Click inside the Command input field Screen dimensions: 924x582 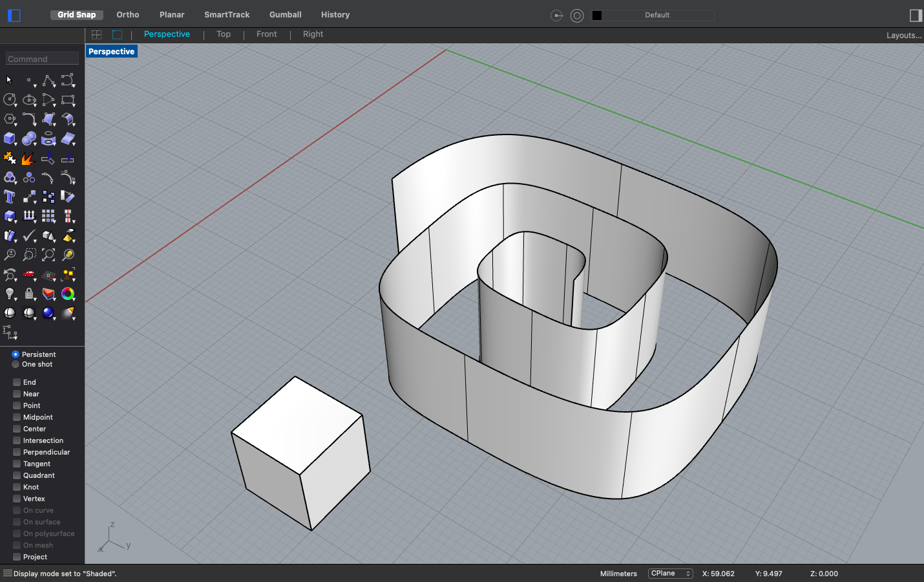pos(41,58)
